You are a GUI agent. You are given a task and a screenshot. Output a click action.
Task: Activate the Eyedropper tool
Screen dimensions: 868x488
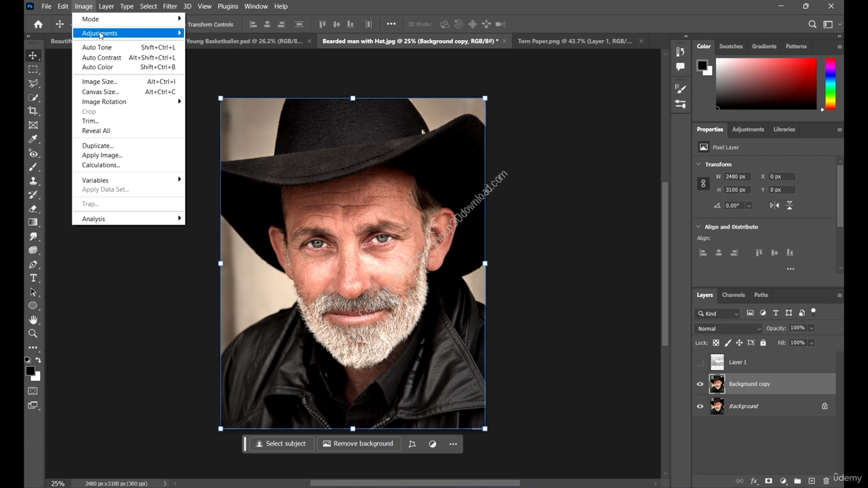[x=33, y=139]
